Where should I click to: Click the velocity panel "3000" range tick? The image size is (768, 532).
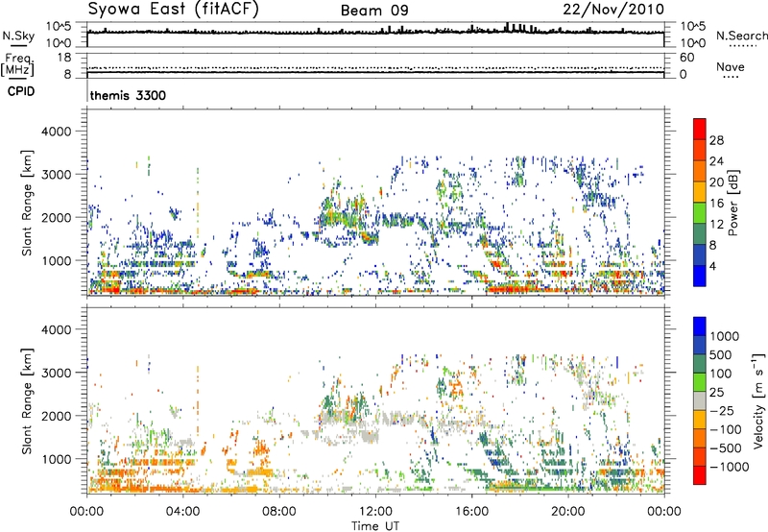click(56, 373)
